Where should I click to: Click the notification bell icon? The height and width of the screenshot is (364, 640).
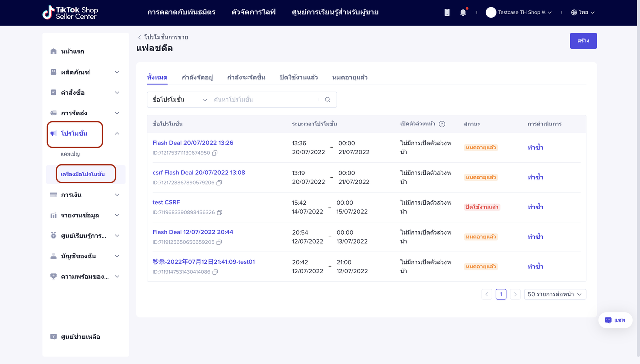pos(463,13)
